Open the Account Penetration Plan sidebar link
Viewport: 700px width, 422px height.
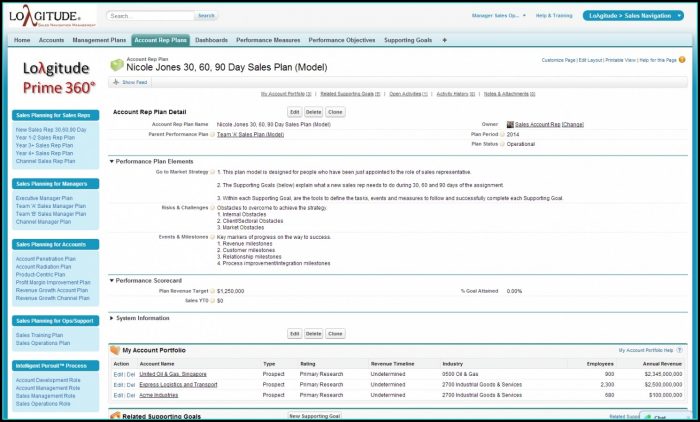click(x=46, y=259)
